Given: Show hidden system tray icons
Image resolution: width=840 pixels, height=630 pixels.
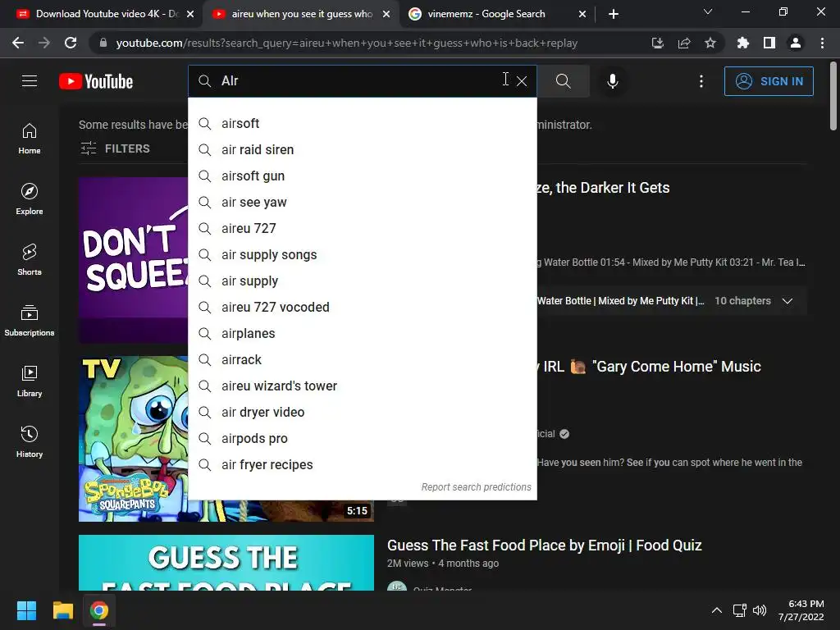Looking at the screenshot, I should click(x=717, y=610).
